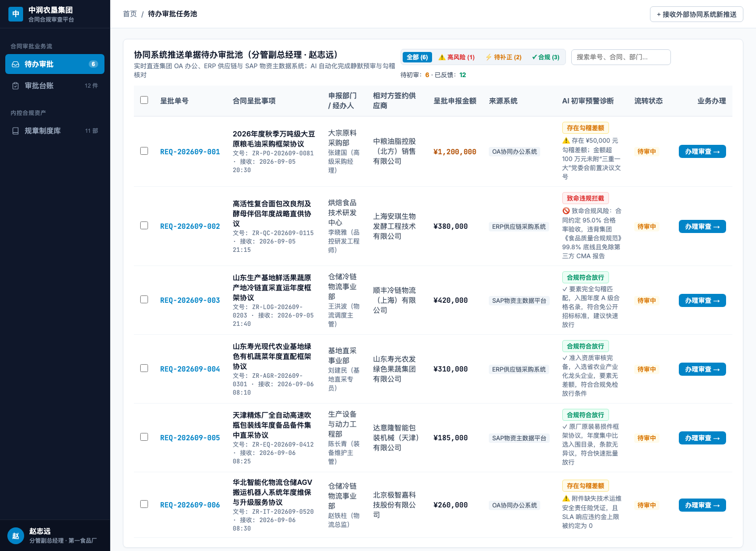Image resolution: width=756 pixels, height=551 pixels.
Task: Click the 赵志远 user avatar
Action: [x=16, y=536]
